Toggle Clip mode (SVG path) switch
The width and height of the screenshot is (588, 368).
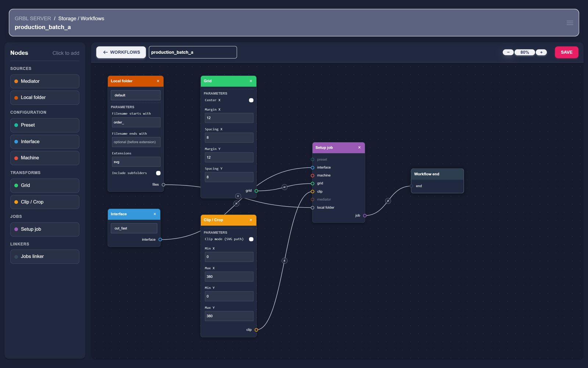tap(251, 239)
